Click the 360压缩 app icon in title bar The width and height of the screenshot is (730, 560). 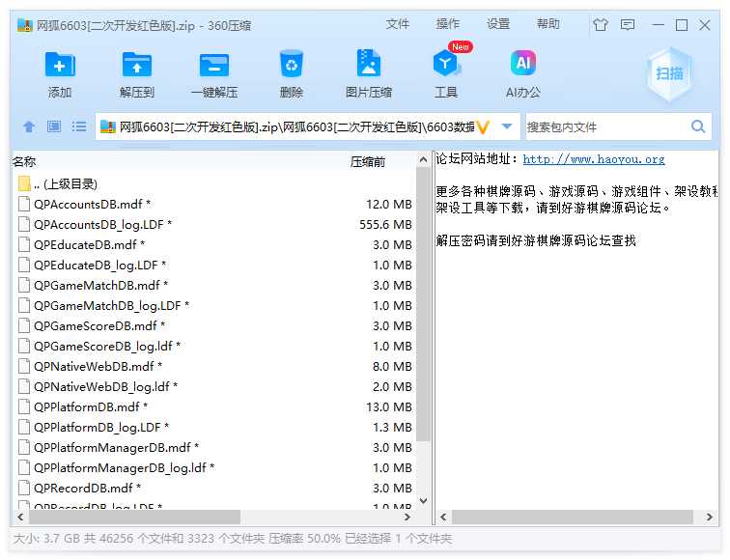(24, 25)
